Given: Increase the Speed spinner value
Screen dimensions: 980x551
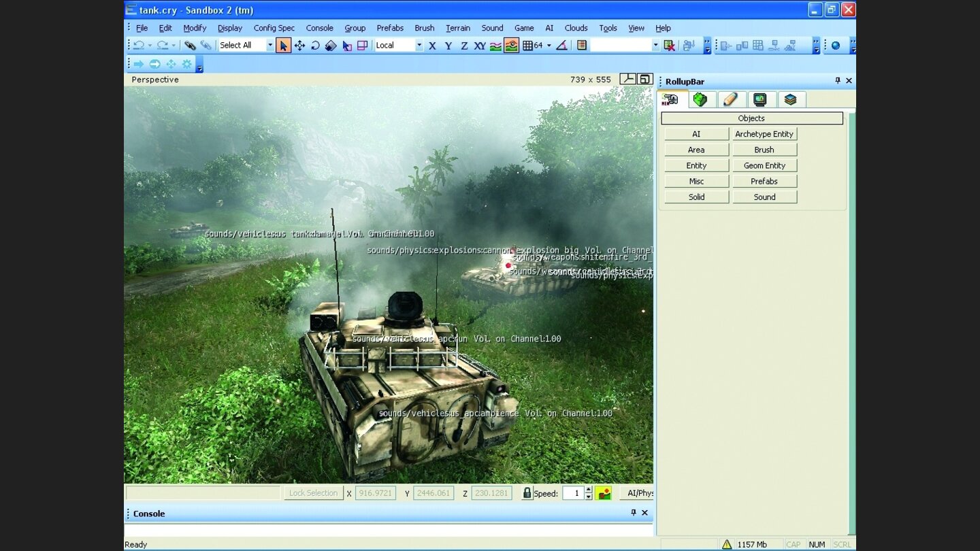Looking at the screenshot, I should pyautogui.click(x=589, y=490).
